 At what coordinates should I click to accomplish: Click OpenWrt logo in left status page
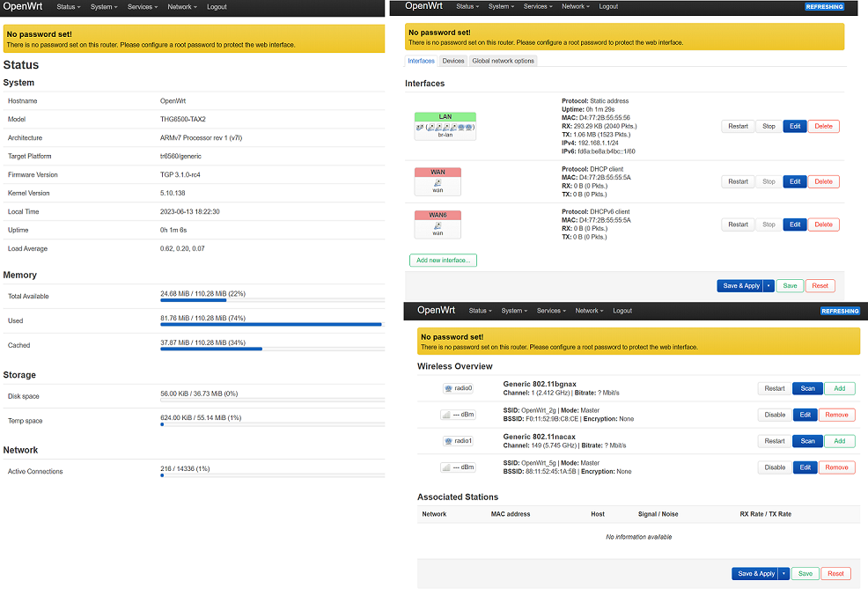click(23, 6)
